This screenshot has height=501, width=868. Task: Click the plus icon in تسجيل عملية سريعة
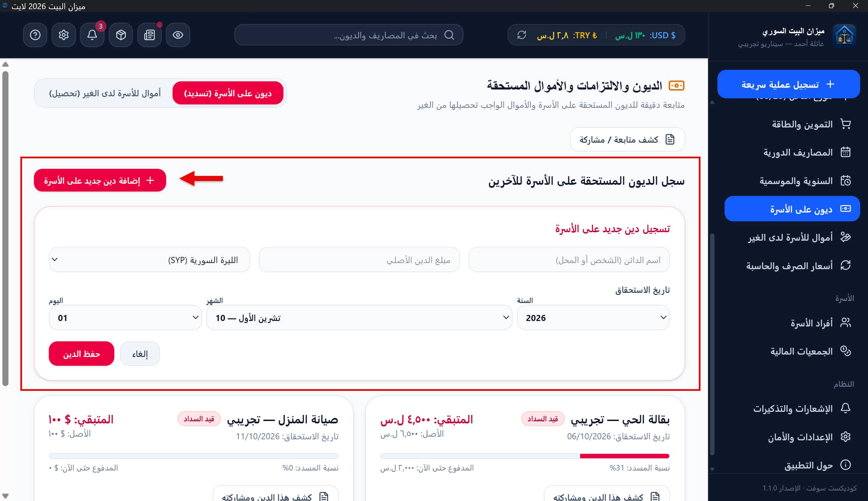[830, 84]
